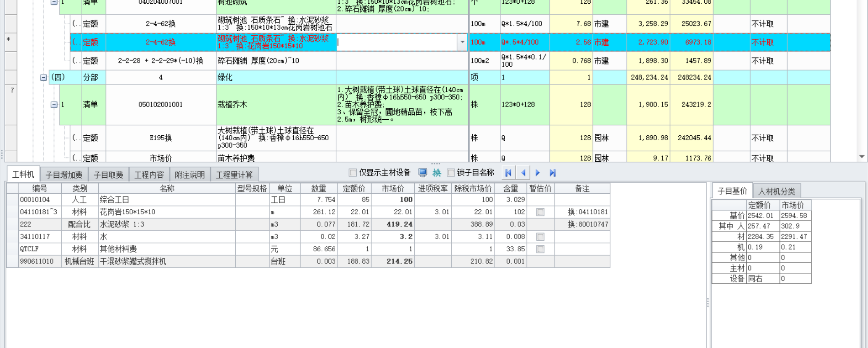This screenshot has width=868, height=348.
Task: Click quota code 2-2-28 + 2-2-29*(-10)换
Action: click(161, 61)
